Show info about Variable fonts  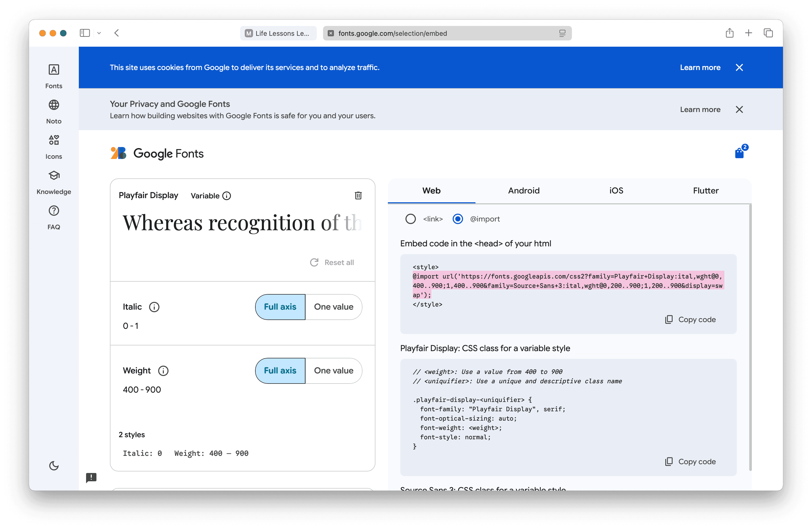(227, 196)
